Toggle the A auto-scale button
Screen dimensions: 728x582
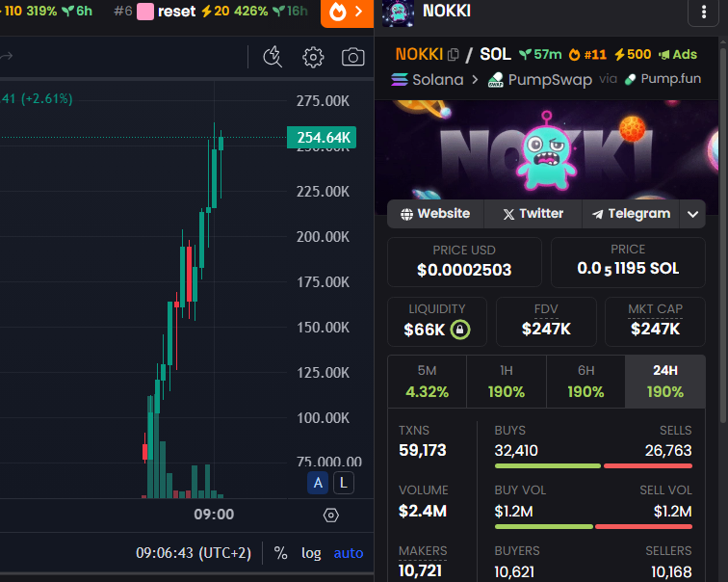click(318, 483)
